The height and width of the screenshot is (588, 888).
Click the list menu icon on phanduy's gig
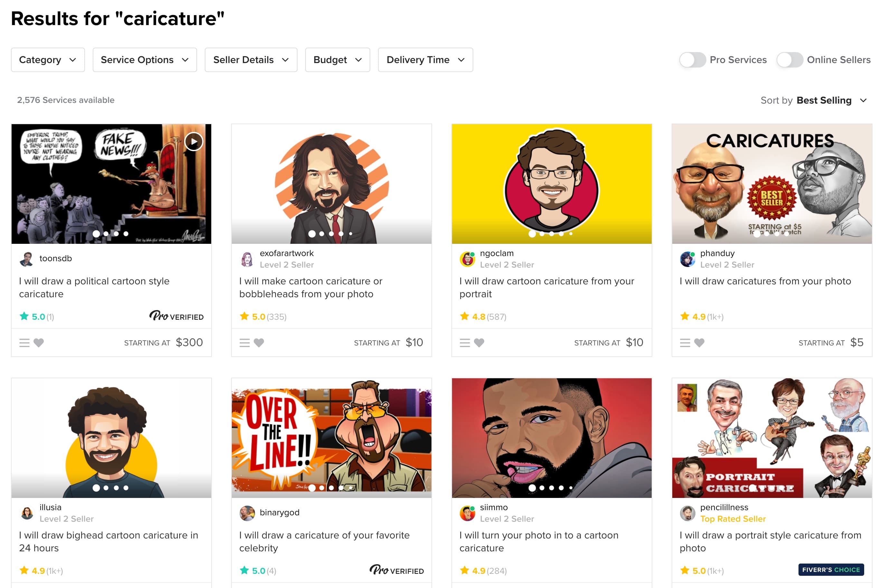685,342
